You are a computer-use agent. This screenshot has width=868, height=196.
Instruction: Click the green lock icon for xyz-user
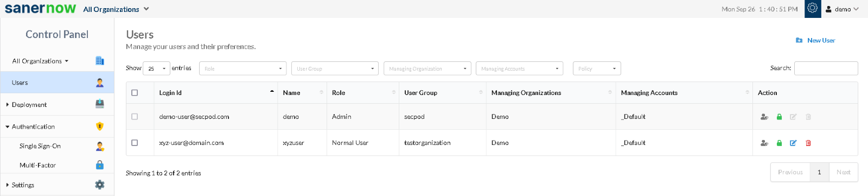point(779,143)
